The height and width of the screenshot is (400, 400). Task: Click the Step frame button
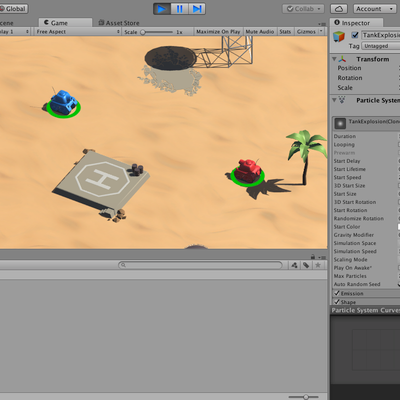(197, 9)
